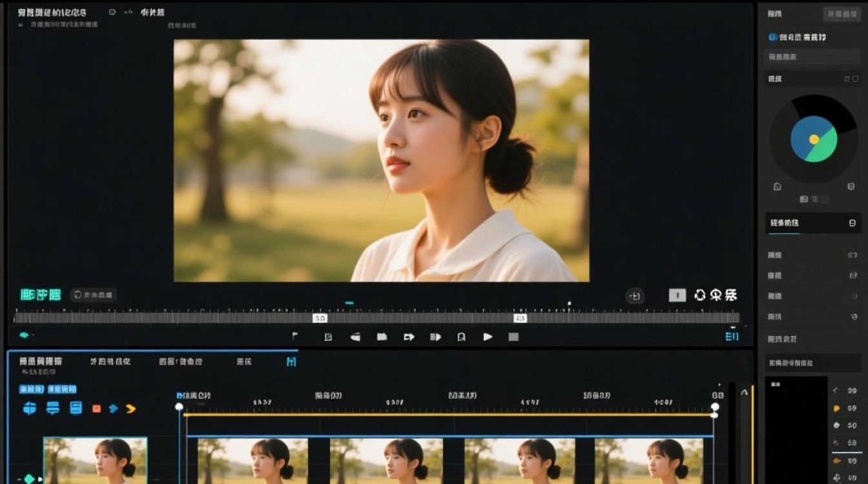Click the underlined tab below the color wheel
Viewport: 868px width, 484px height.
[x=783, y=223]
